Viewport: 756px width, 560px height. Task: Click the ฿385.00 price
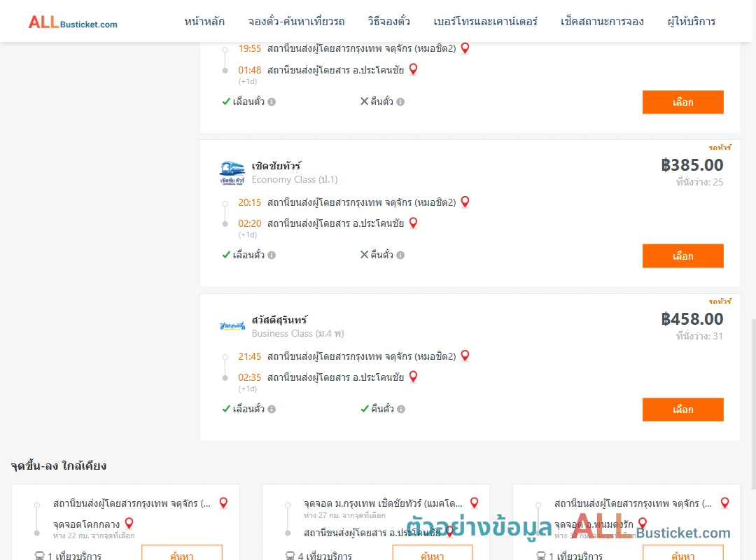692,165
